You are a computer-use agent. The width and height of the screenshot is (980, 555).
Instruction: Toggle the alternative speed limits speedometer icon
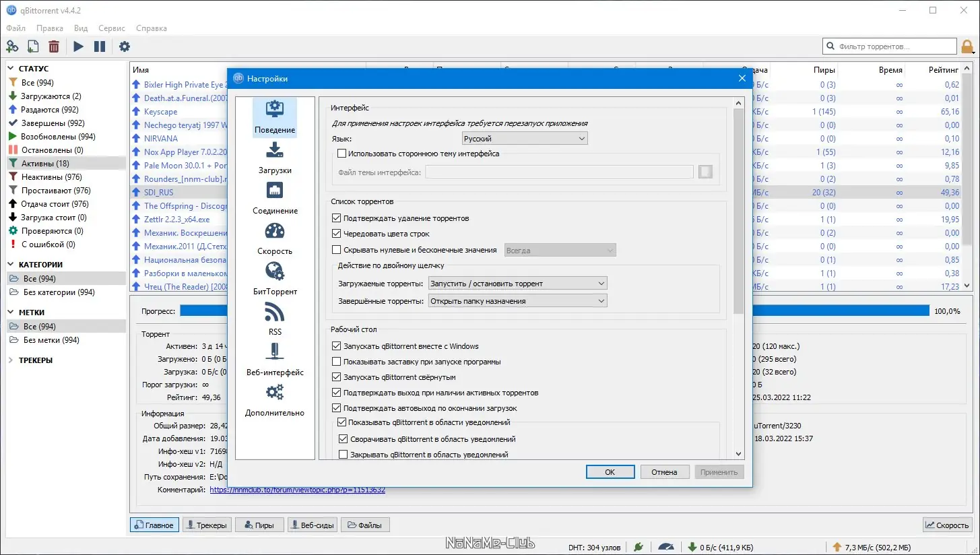pos(666,547)
